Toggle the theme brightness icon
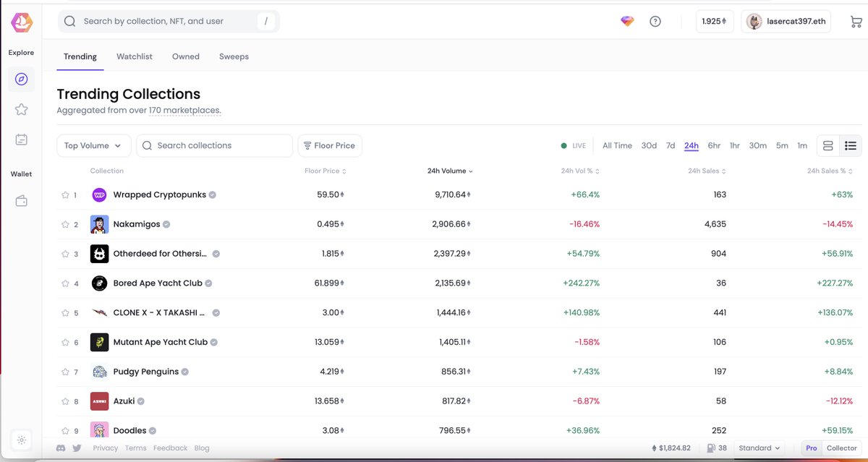This screenshot has width=868, height=462. 22,440
